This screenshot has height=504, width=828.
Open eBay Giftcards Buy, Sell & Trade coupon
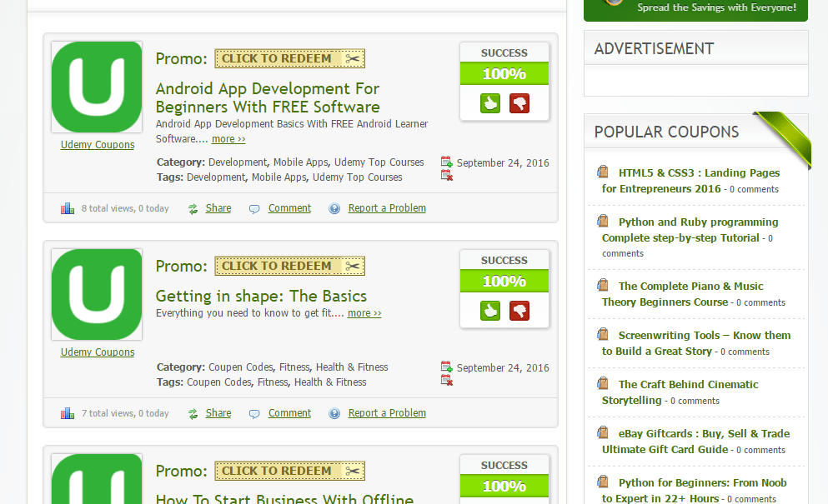696,442
